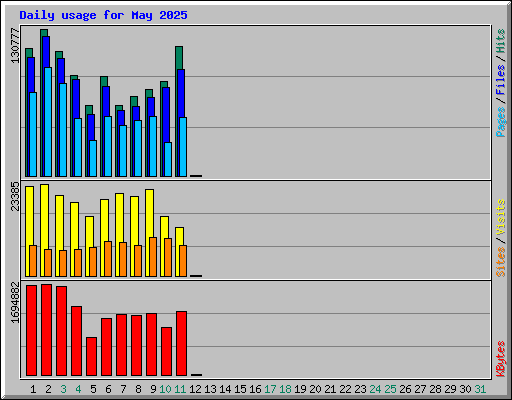Click day 12 on the x-axis
Screen dimensions: 512x400
pos(195,389)
